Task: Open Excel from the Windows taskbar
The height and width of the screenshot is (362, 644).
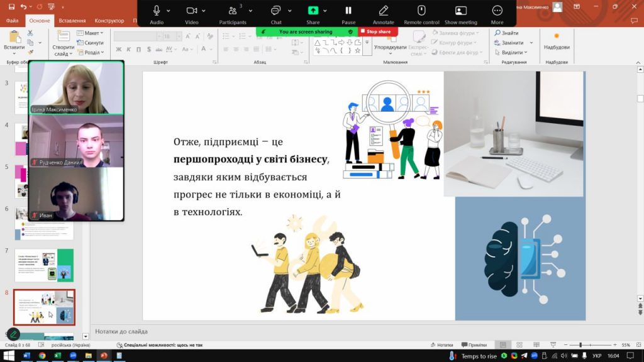Action: pyautogui.click(x=57, y=356)
